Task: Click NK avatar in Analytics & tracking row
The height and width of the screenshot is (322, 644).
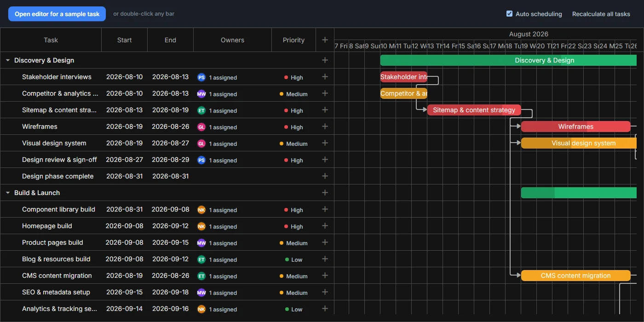Action: (201, 309)
